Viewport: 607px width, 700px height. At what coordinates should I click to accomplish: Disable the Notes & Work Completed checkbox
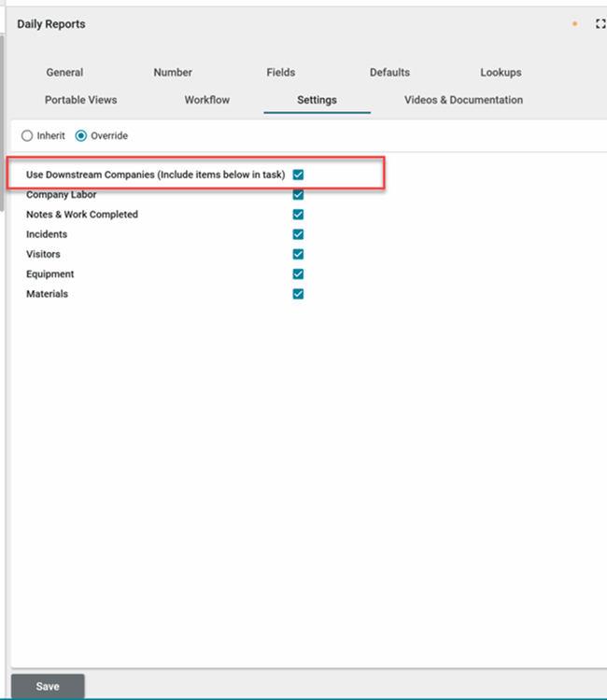pyautogui.click(x=298, y=215)
